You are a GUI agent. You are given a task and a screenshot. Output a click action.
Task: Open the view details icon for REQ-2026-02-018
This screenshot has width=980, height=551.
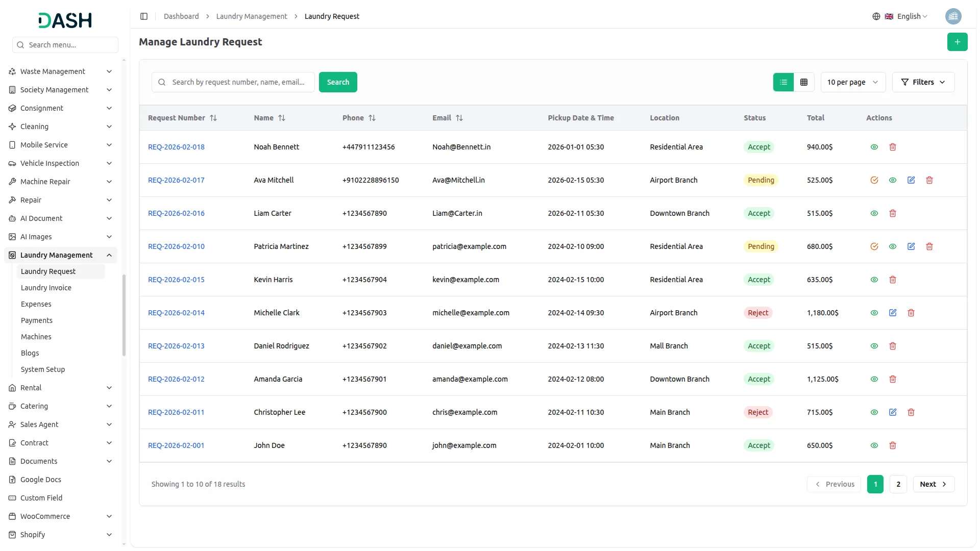point(874,147)
